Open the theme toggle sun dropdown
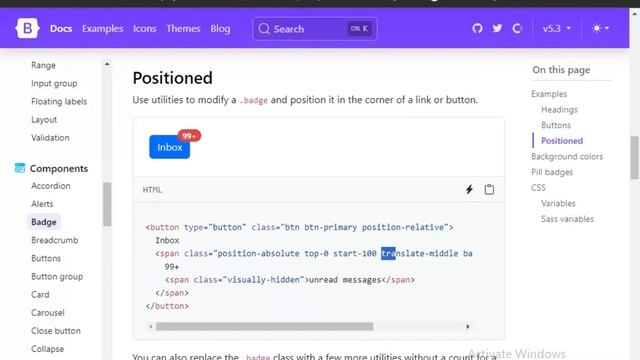This screenshot has height=360, width=640. 600,28
